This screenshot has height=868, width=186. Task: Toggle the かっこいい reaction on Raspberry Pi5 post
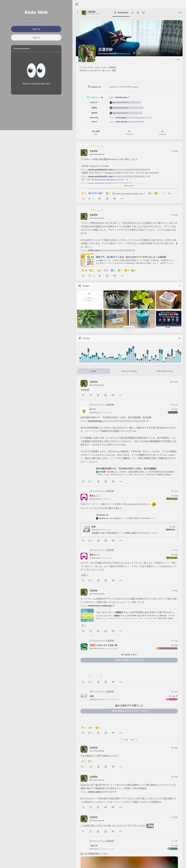click(x=96, y=193)
